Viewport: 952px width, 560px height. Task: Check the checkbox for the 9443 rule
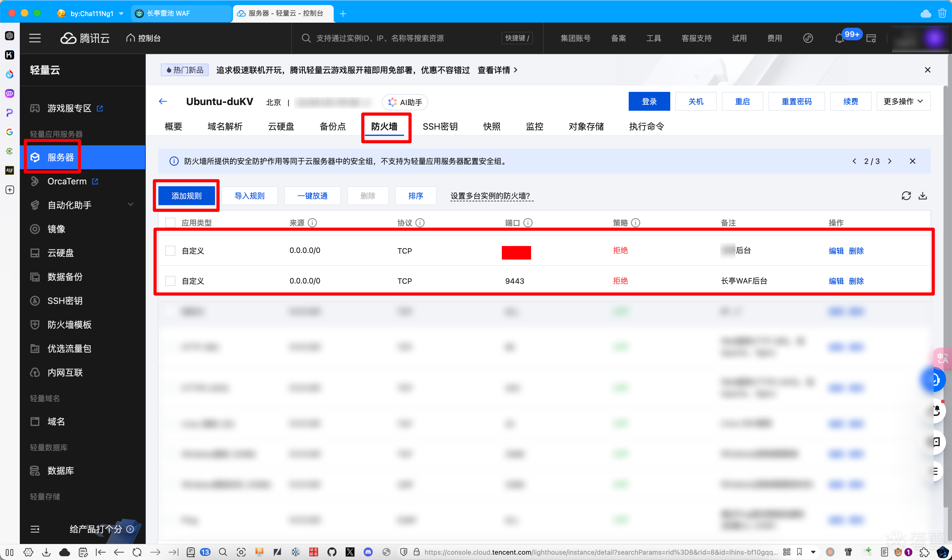click(x=170, y=281)
